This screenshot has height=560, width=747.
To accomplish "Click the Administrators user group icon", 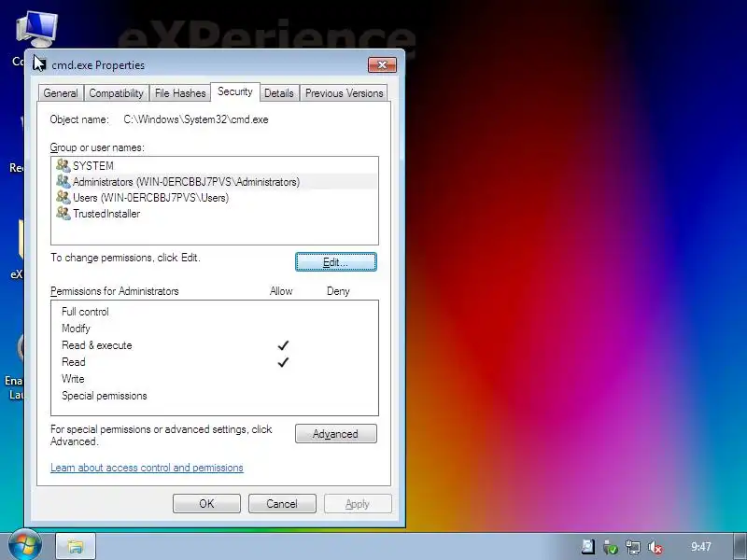I will pyautogui.click(x=63, y=181).
